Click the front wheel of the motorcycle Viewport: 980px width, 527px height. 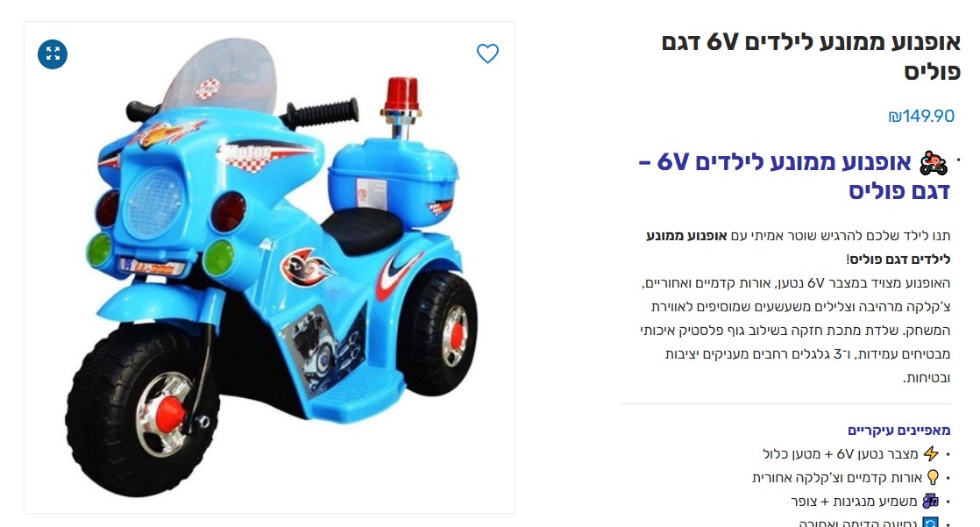click(x=143, y=411)
